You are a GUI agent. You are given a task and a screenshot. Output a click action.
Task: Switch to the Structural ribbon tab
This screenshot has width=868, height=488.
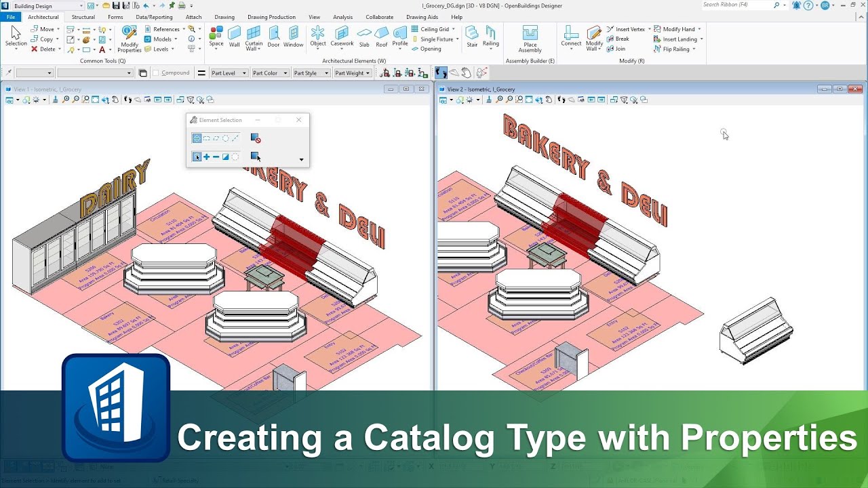tap(83, 17)
